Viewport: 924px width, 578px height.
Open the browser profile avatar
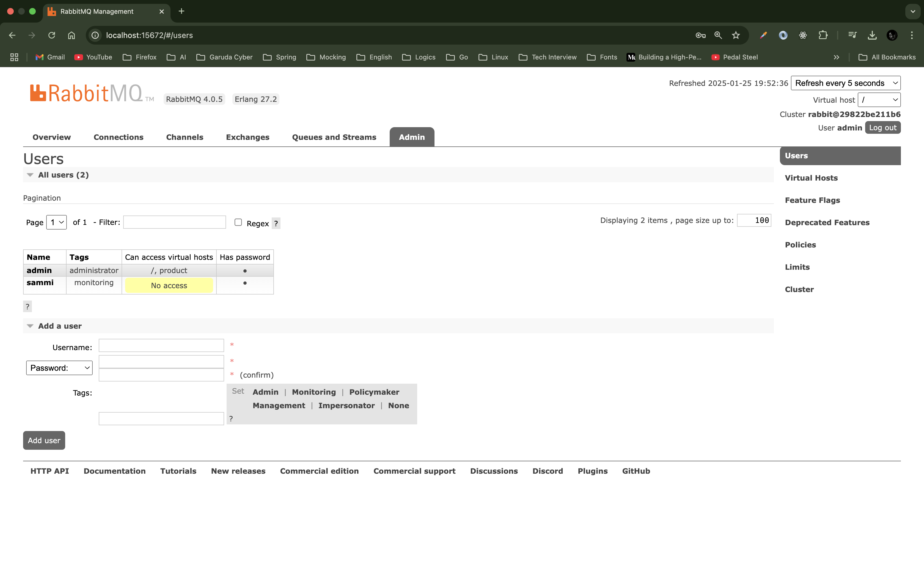892,35
